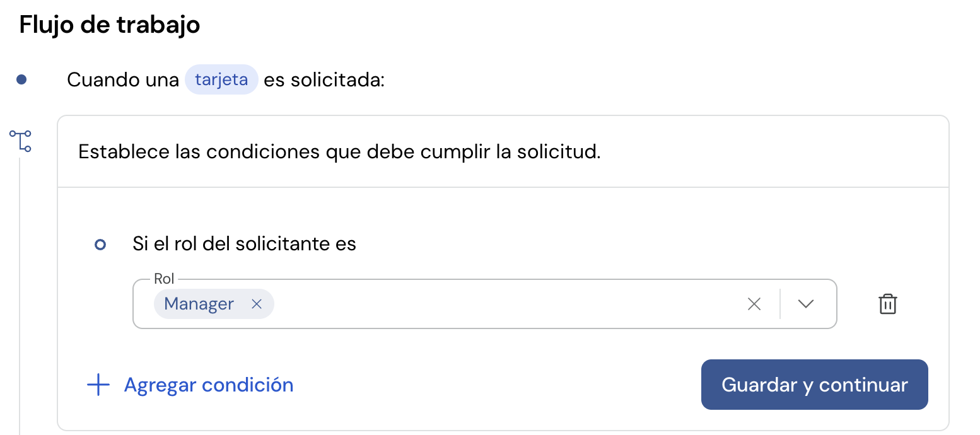980x435 pixels.
Task: Delete the role condition with trash icon
Action: click(887, 304)
